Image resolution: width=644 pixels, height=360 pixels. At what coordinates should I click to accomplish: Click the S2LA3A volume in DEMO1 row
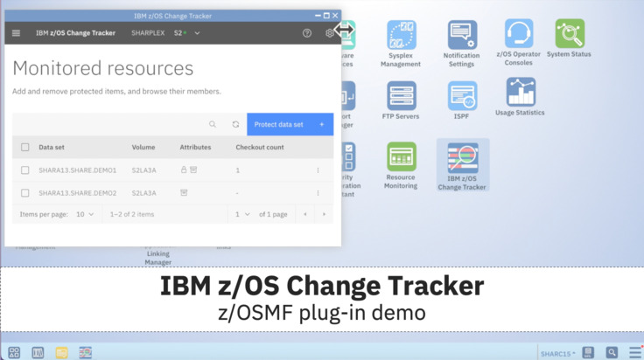pyautogui.click(x=143, y=170)
